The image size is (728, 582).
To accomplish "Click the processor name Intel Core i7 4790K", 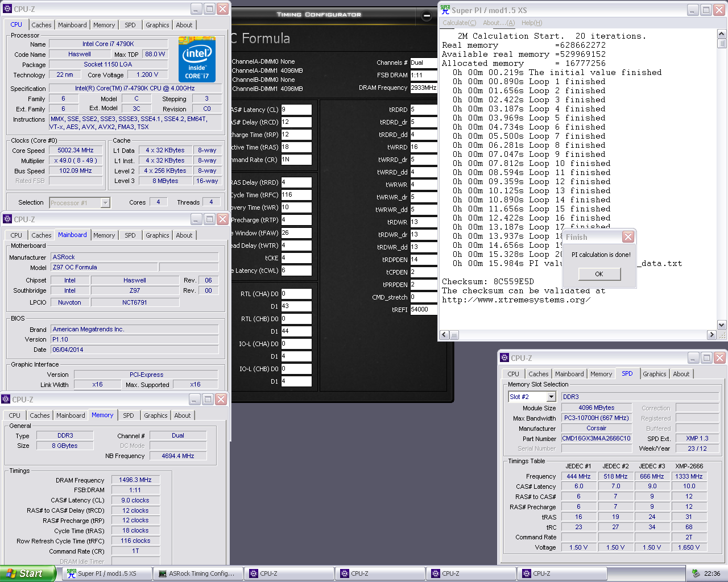I will 108,44.
